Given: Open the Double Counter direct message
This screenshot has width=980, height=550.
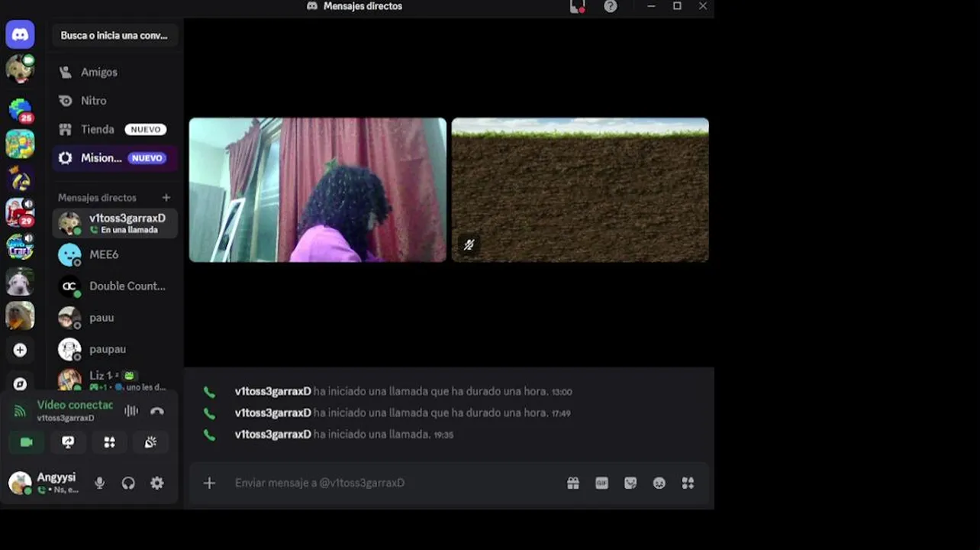Looking at the screenshot, I should [x=114, y=286].
